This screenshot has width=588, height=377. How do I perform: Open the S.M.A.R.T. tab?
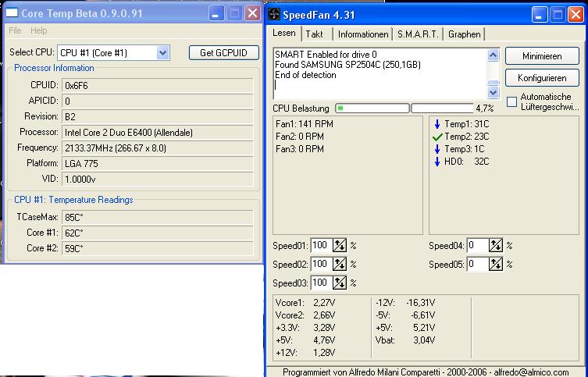pos(418,34)
